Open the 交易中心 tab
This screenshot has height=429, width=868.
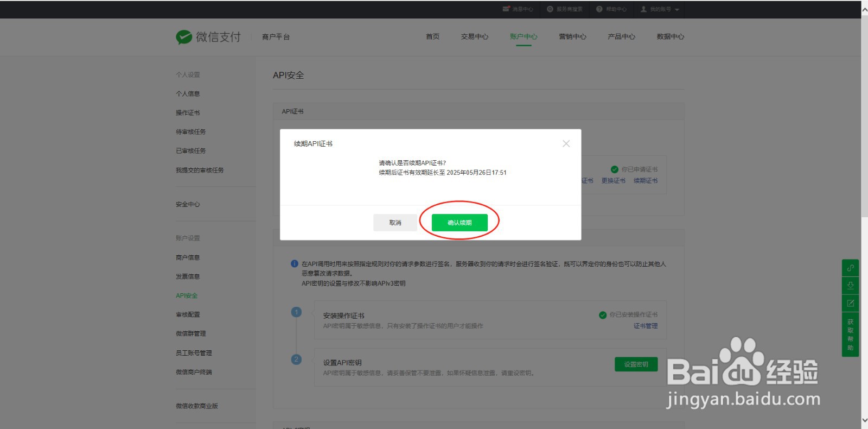click(x=475, y=36)
